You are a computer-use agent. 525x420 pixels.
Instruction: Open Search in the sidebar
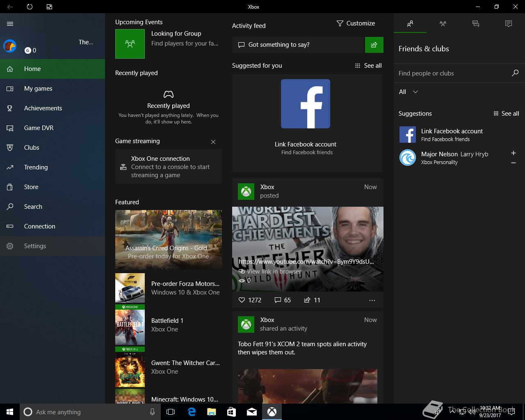[x=52, y=207]
